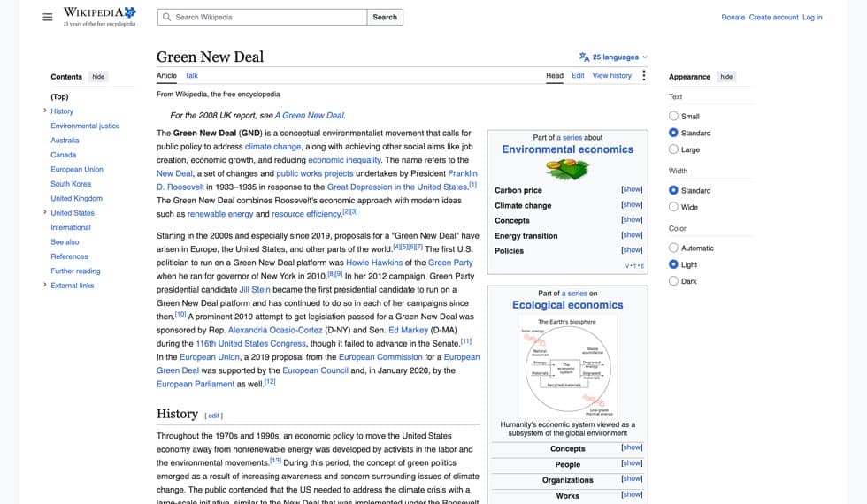Open the hamburger main menu
This screenshot has width=867, height=504.
coord(48,17)
